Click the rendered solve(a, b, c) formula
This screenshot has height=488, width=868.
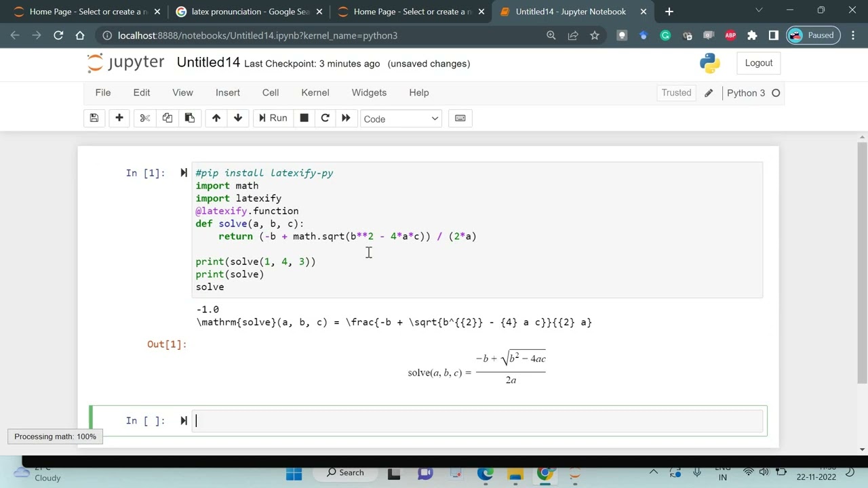tap(477, 369)
